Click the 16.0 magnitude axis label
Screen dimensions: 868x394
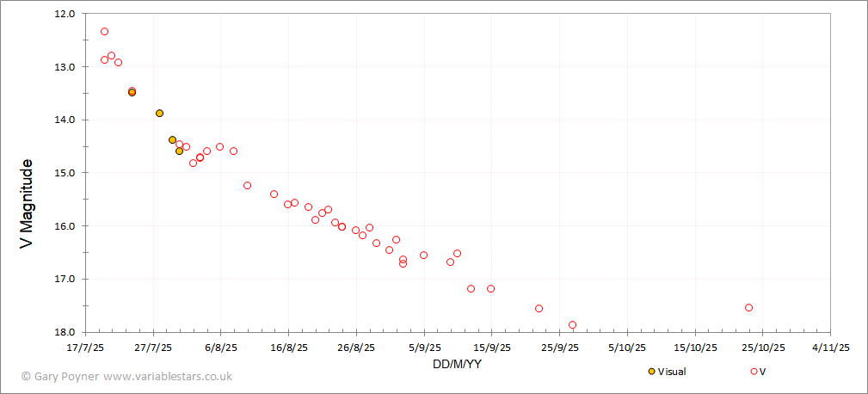[x=66, y=225]
